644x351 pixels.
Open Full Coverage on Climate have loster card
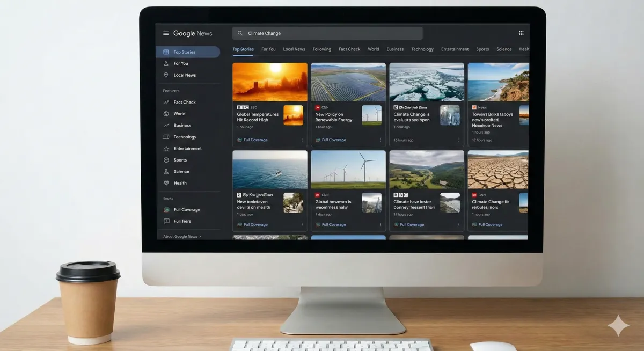(x=409, y=225)
